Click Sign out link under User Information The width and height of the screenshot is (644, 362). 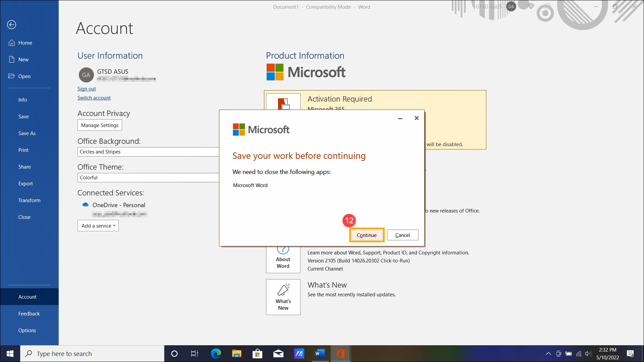point(87,88)
